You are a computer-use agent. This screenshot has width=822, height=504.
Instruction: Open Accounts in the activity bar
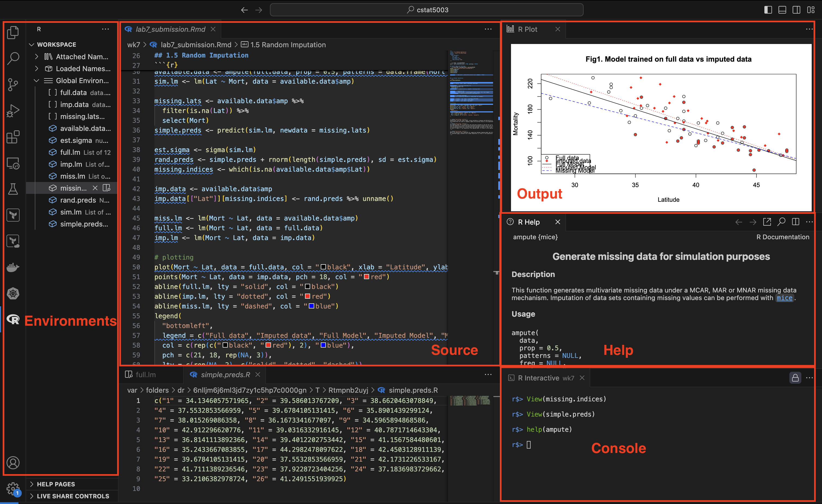13,463
